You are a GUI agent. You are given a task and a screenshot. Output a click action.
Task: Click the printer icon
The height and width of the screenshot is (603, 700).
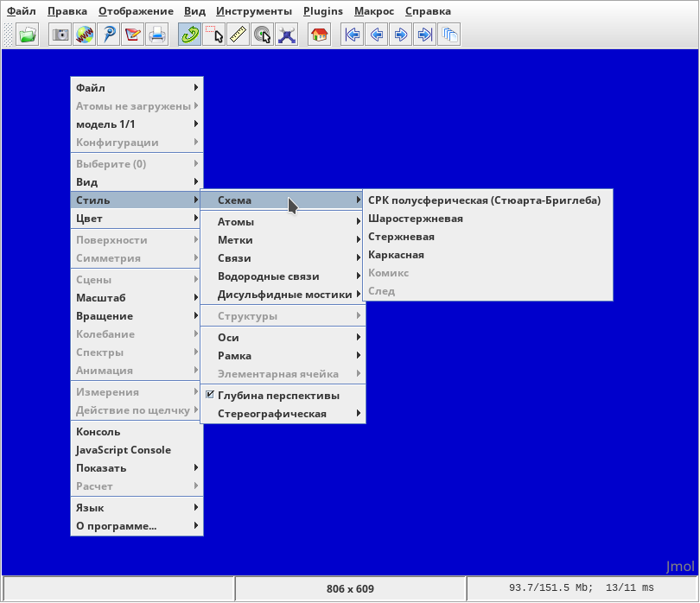[156, 35]
